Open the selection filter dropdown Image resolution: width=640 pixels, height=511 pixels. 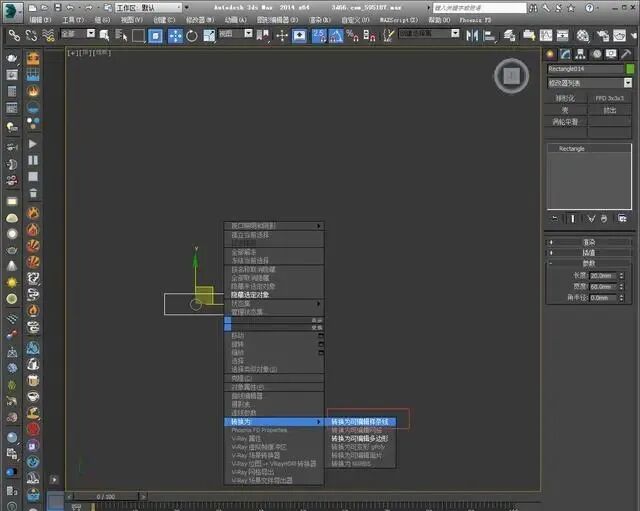pyautogui.click(x=91, y=33)
